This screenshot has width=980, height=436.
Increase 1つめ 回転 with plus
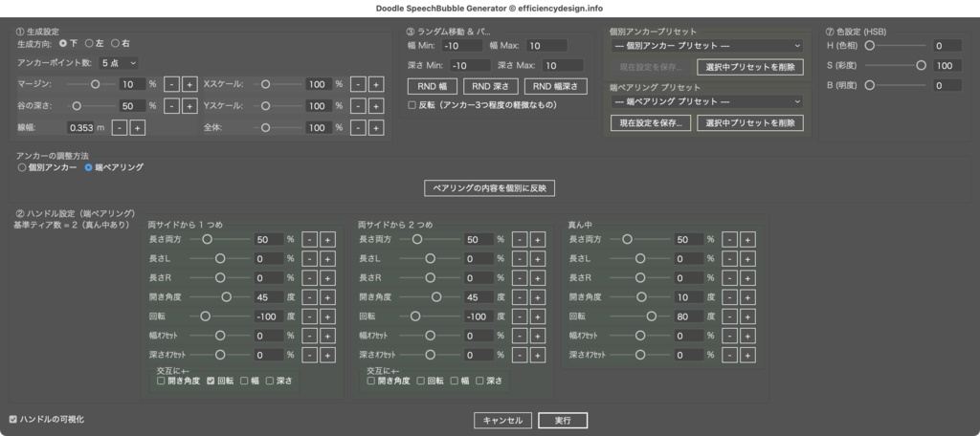(327, 316)
